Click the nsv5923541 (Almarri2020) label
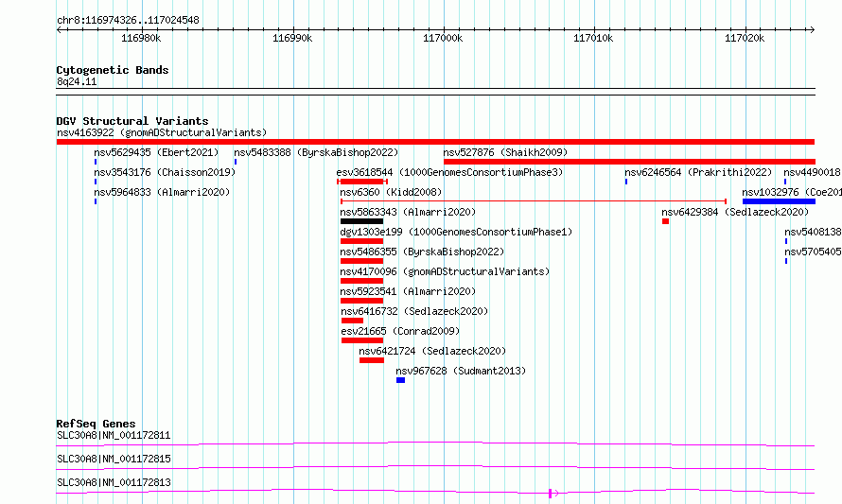 (x=408, y=291)
